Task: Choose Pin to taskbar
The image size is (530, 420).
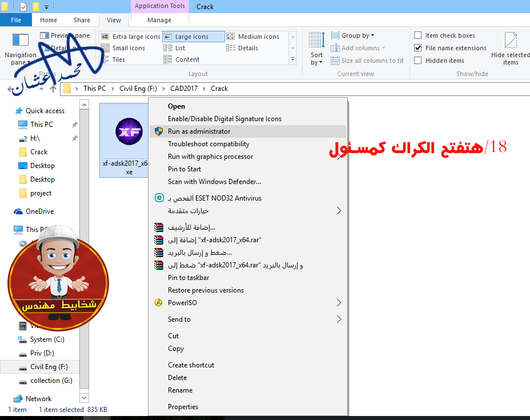Action: pyautogui.click(x=248, y=278)
